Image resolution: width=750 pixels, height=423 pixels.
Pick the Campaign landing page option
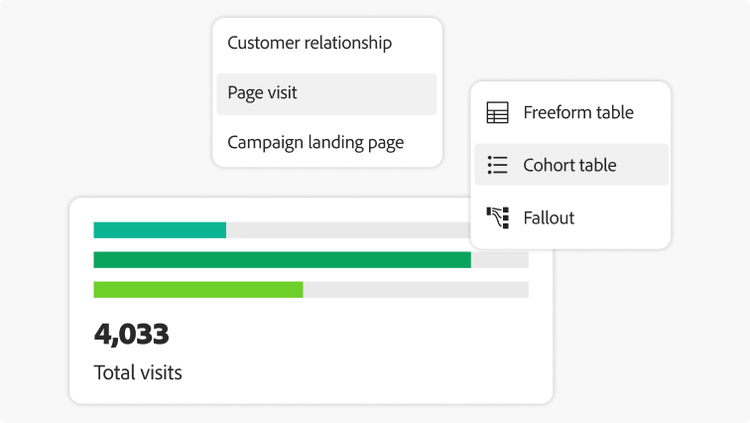(x=315, y=142)
